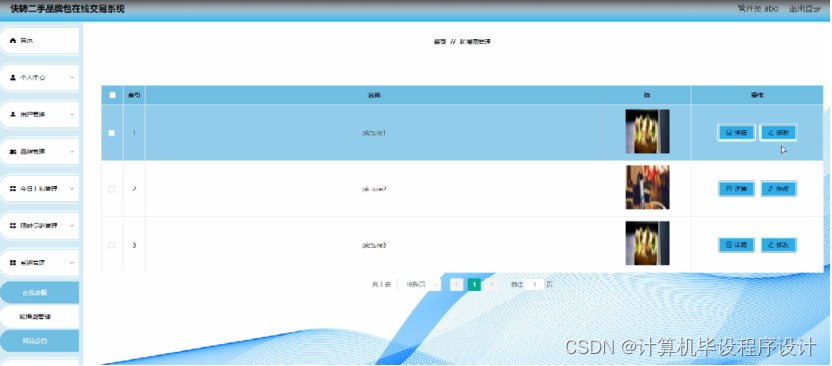Click the home icon in the sidebar
The height and width of the screenshot is (366, 832).
point(13,40)
